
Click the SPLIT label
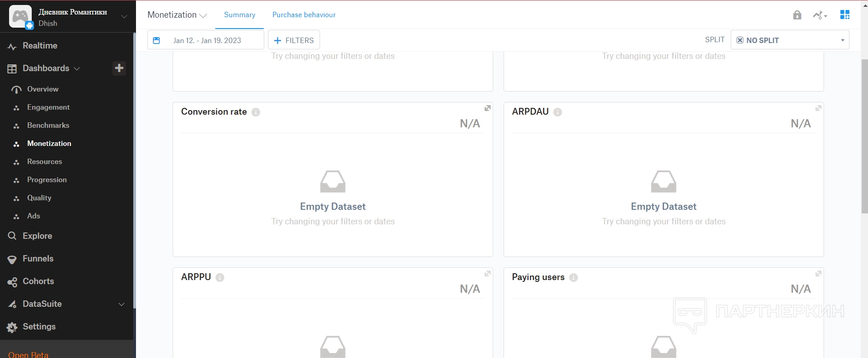pyautogui.click(x=715, y=40)
